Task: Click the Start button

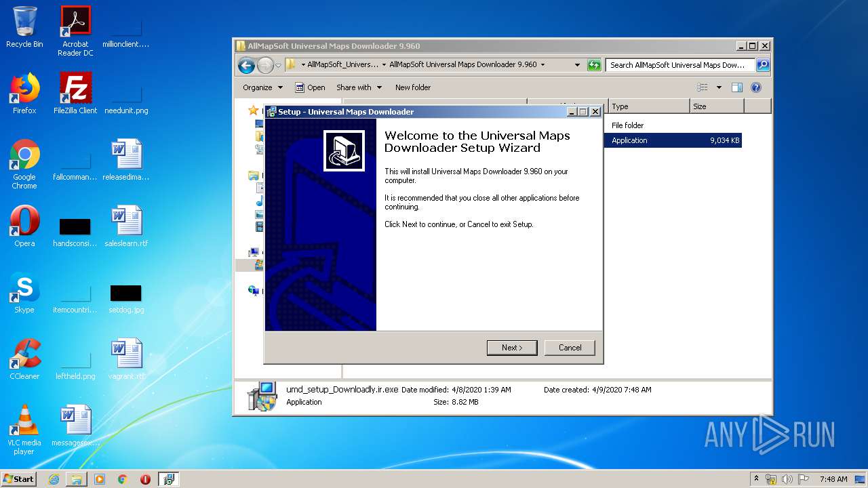Action: pos(18,479)
